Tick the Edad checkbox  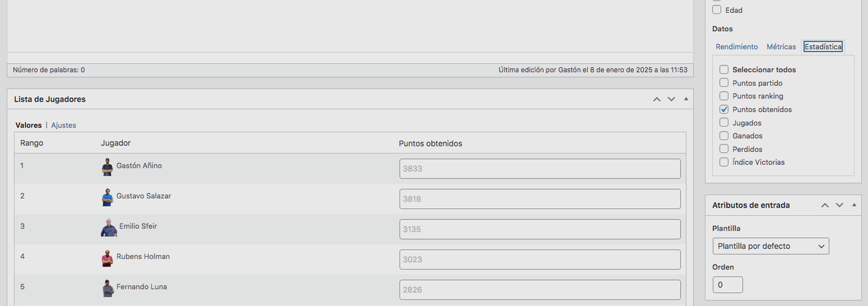coord(717,10)
